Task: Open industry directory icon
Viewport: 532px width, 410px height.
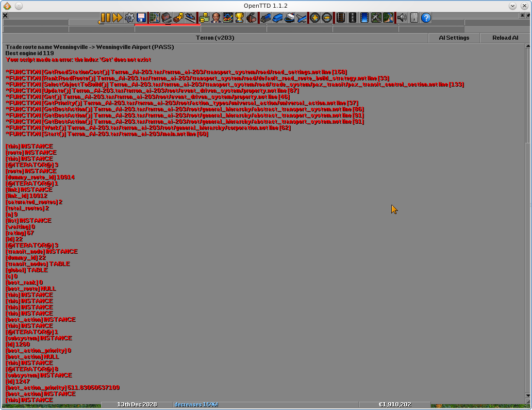Action: 252,18
